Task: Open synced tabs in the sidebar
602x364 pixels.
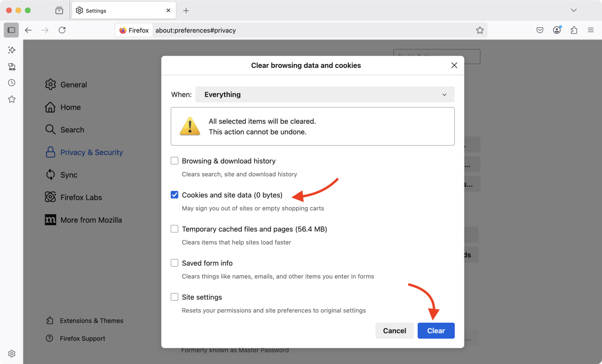Action: pos(12,67)
